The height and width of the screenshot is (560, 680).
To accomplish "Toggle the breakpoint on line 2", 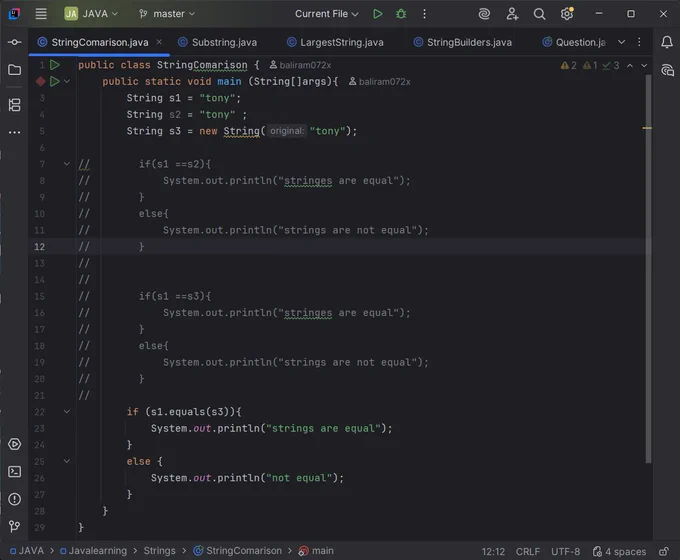I will click(x=40, y=81).
